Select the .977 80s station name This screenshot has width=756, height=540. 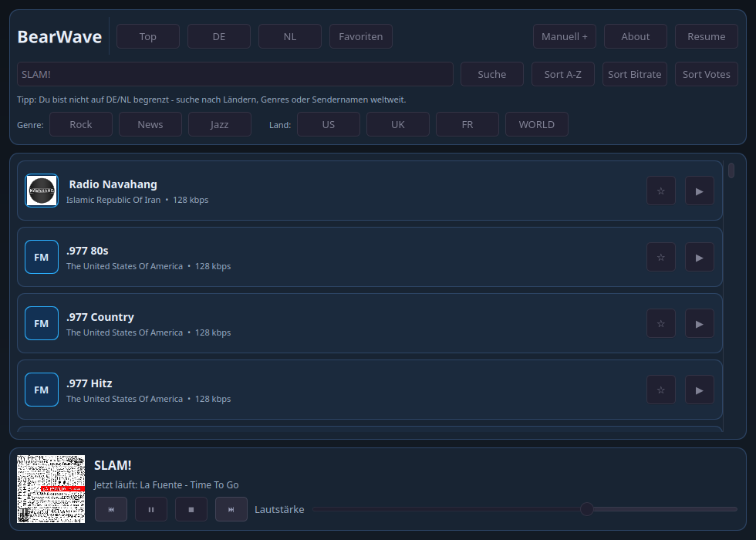coord(87,251)
